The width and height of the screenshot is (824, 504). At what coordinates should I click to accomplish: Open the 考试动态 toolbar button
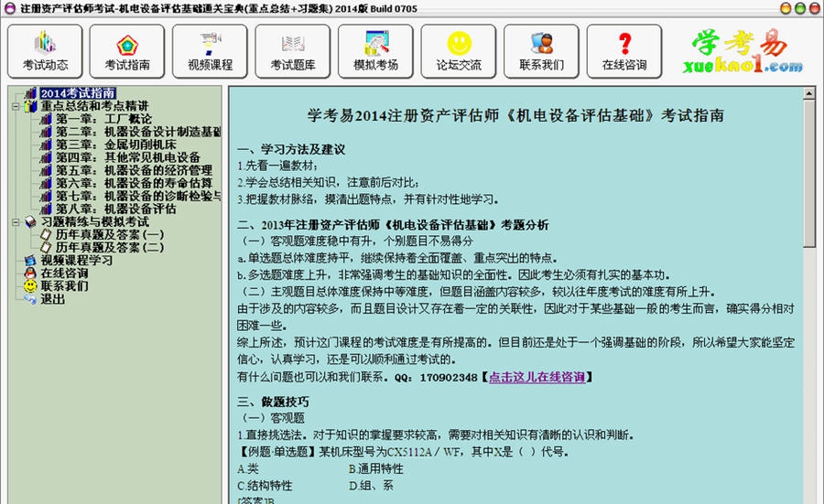(x=45, y=51)
